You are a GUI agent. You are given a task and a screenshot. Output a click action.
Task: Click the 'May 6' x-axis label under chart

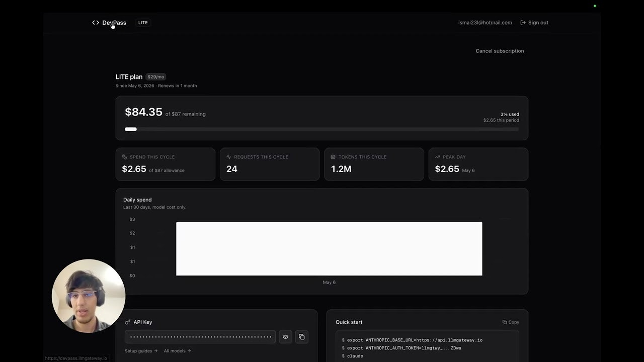click(x=329, y=283)
